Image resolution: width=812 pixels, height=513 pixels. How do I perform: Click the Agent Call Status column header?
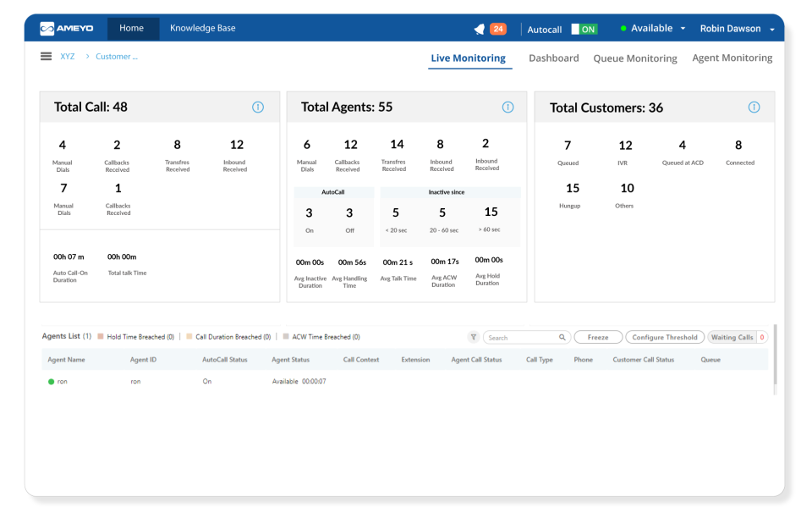coord(476,360)
